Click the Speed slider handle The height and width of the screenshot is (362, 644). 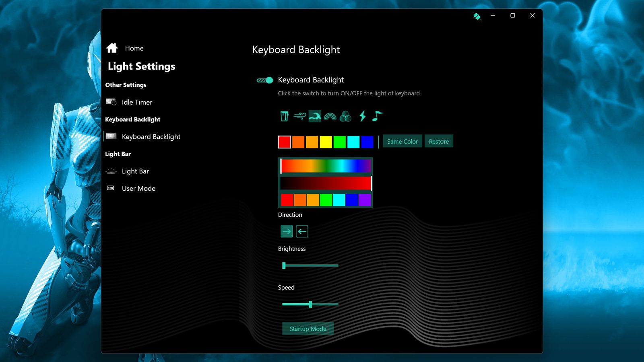click(x=310, y=304)
